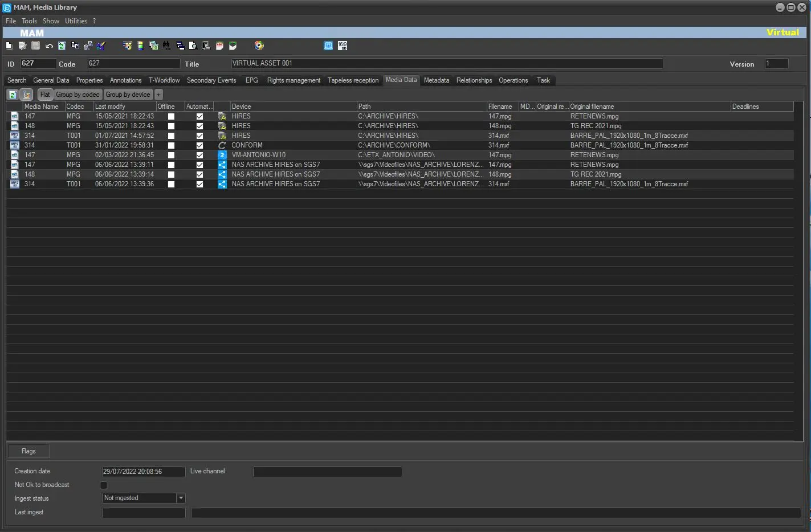Screen dimensions: 811x532
Task: Click the share icon in the last media row
Action: point(222,184)
